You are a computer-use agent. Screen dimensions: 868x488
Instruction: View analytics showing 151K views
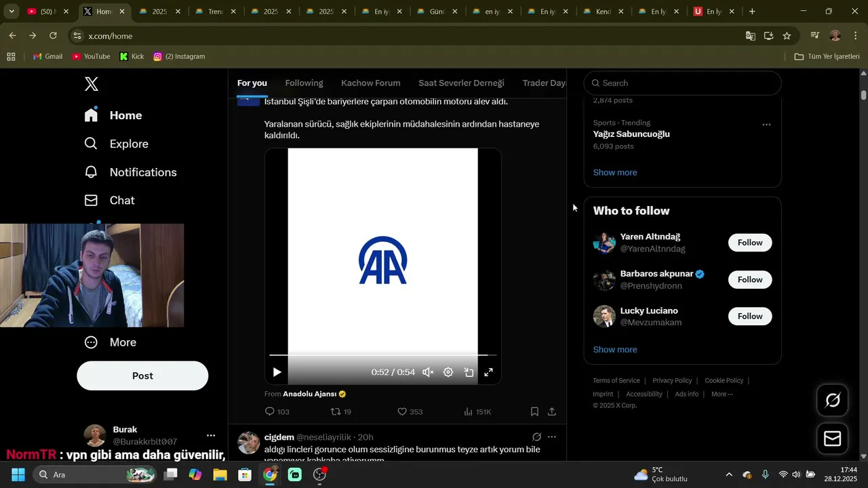477,411
